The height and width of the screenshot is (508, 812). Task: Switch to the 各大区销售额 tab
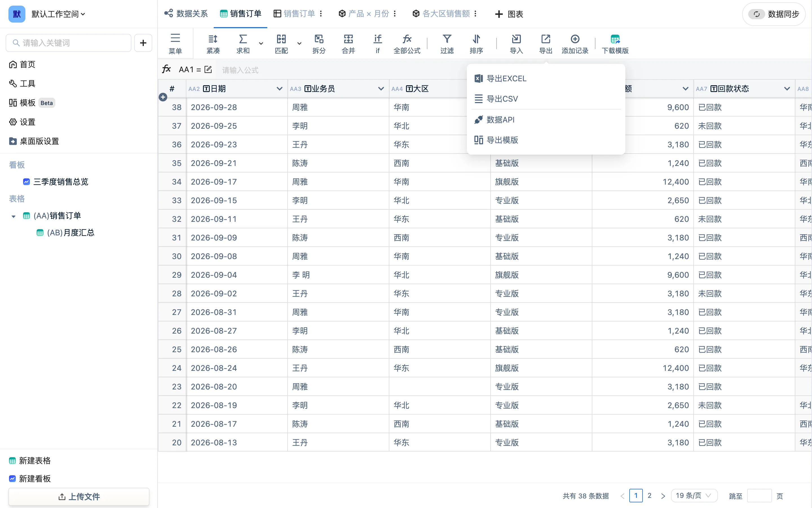(x=441, y=14)
